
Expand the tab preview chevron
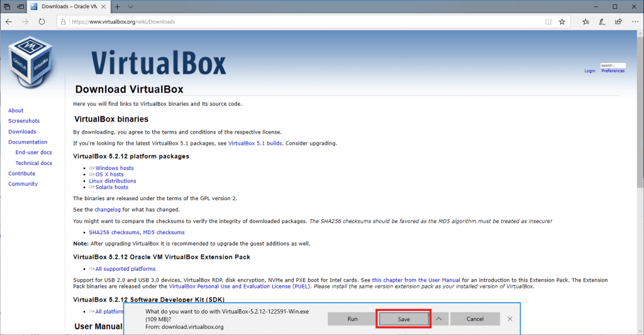[130, 6]
